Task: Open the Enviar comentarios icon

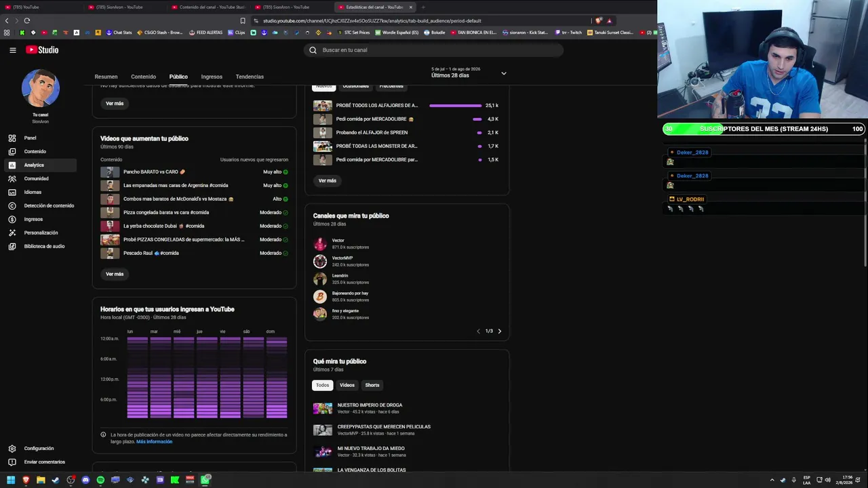Action: (x=12, y=462)
